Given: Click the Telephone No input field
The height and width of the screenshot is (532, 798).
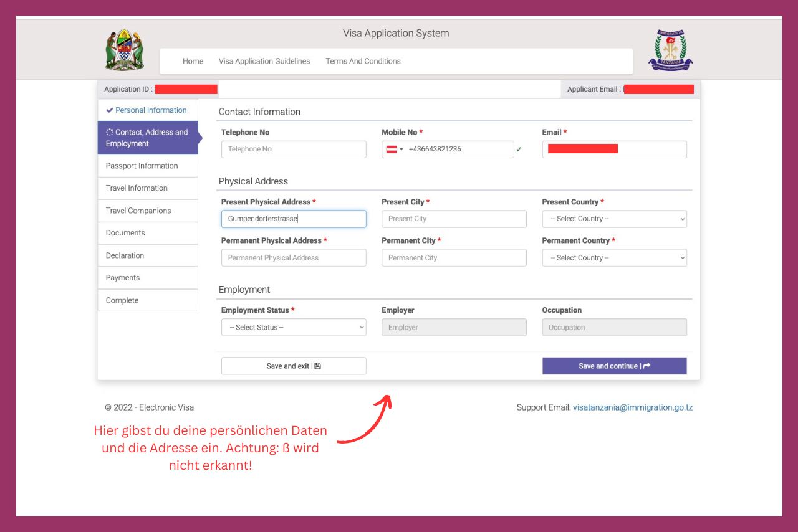Looking at the screenshot, I should tap(294, 150).
